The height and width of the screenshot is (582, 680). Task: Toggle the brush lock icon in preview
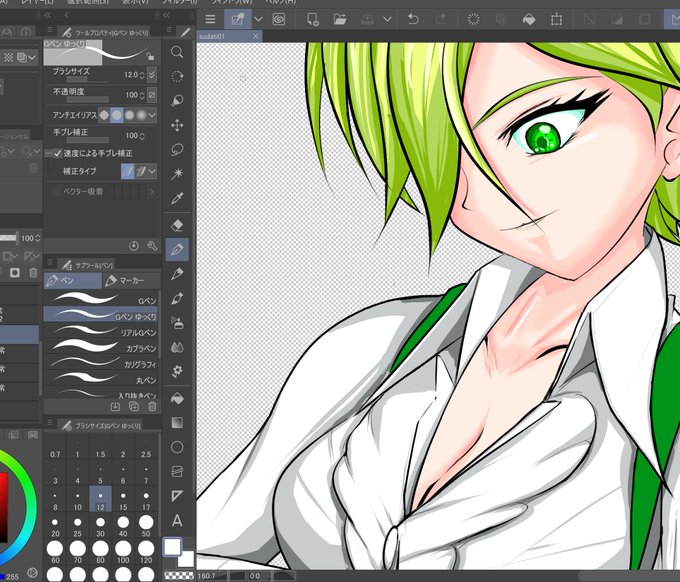(x=150, y=56)
